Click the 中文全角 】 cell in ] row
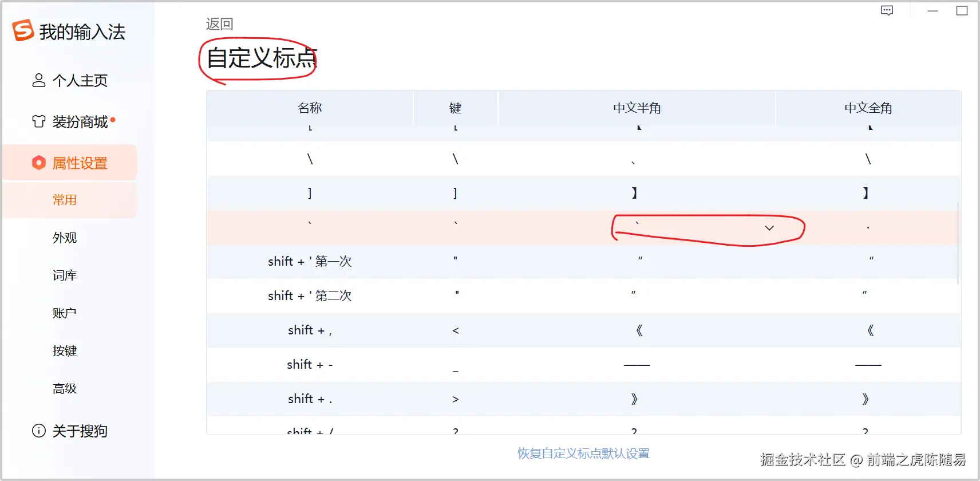Screen dimensions: 980x481 point(868,193)
